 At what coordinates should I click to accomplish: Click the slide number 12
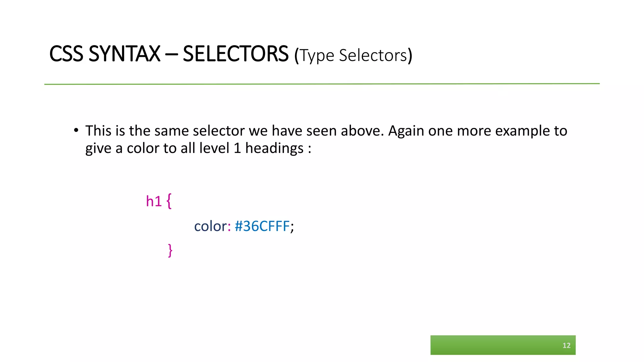(566, 346)
